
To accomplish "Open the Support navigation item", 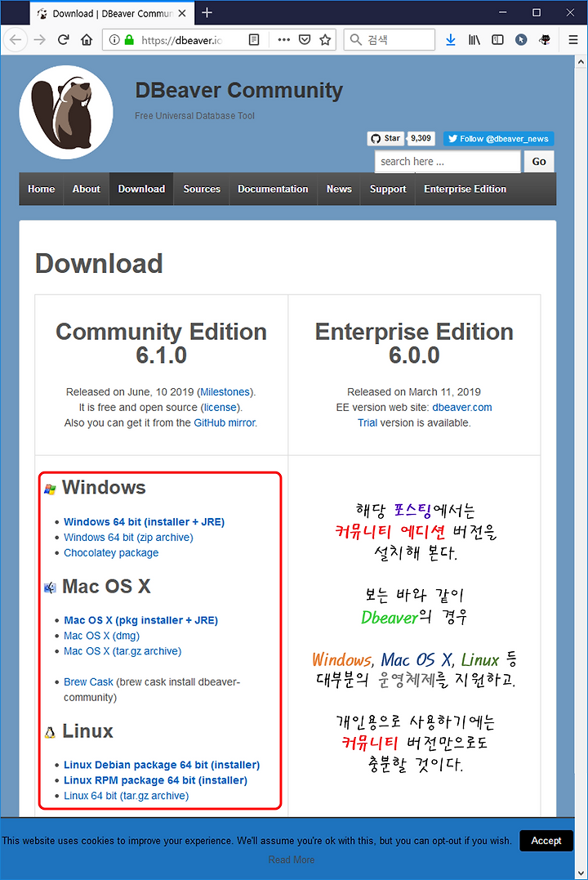I will [x=388, y=189].
